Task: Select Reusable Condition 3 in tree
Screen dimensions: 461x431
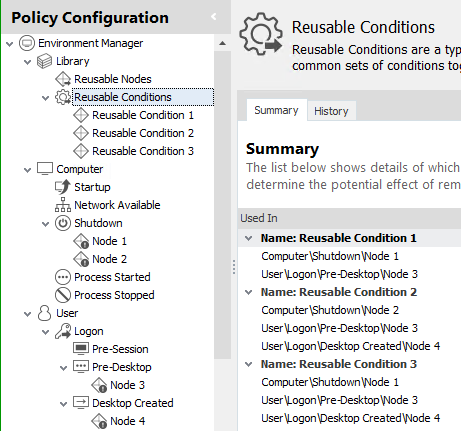Action: pyautogui.click(x=143, y=151)
